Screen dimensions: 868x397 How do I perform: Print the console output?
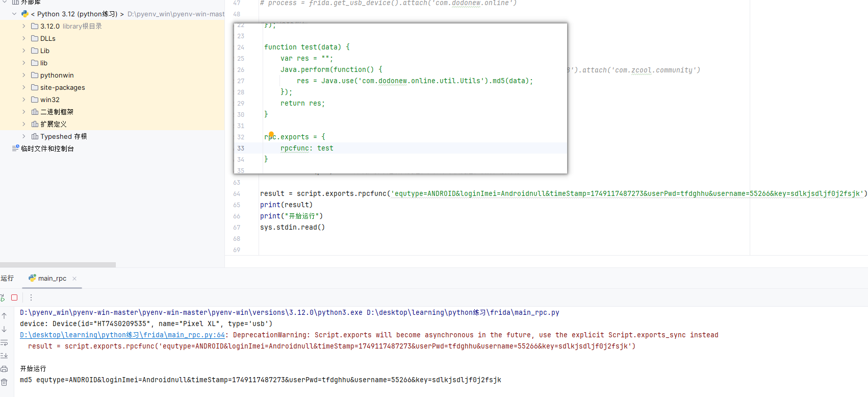pos(4,369)
